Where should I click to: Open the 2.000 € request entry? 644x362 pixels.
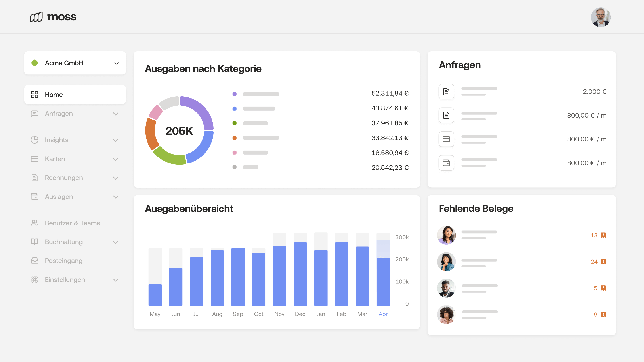(522, 92)
